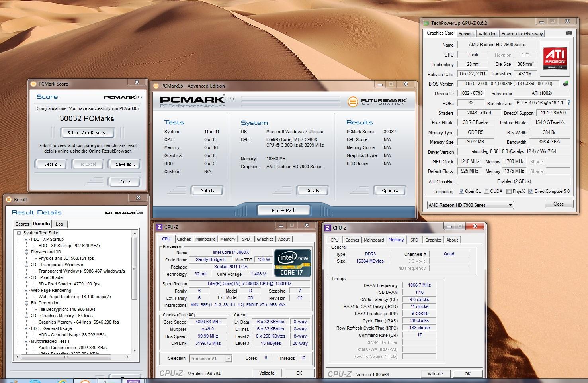Toggle the PhysX checkbox

coord(509,191)
